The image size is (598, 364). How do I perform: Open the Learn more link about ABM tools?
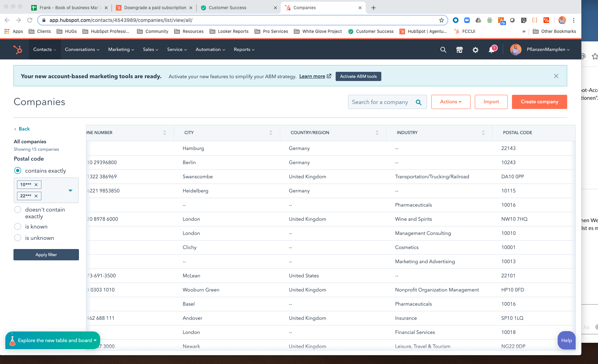[x=313, y=76]
